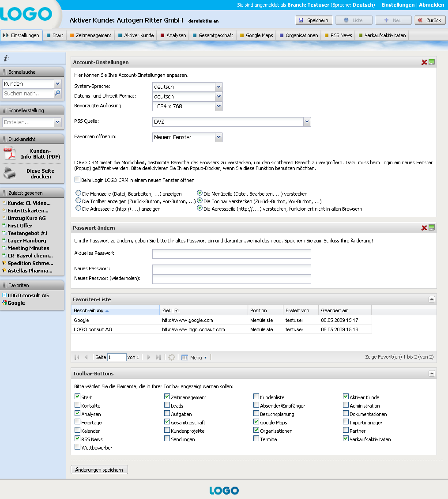448x499 pixels.
Task: Click the Schnellsuche panel grip icon
Action: [x=4, y=72]
